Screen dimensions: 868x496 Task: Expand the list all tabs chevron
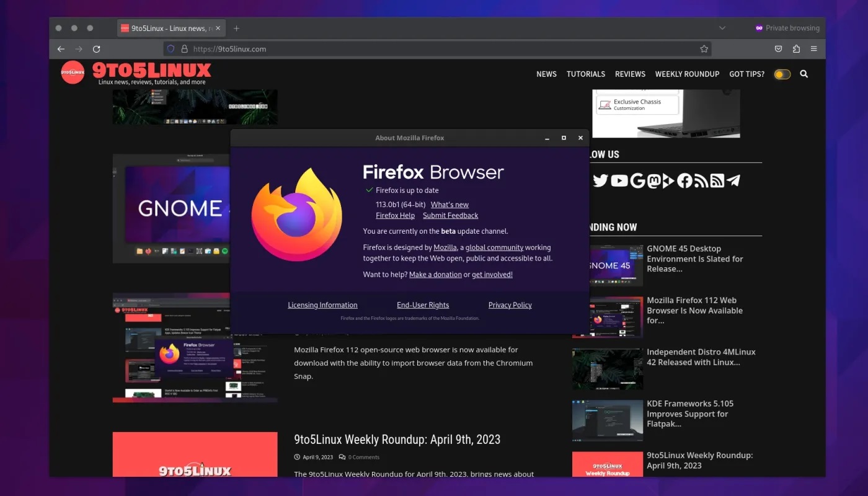[x=722, y=28]
